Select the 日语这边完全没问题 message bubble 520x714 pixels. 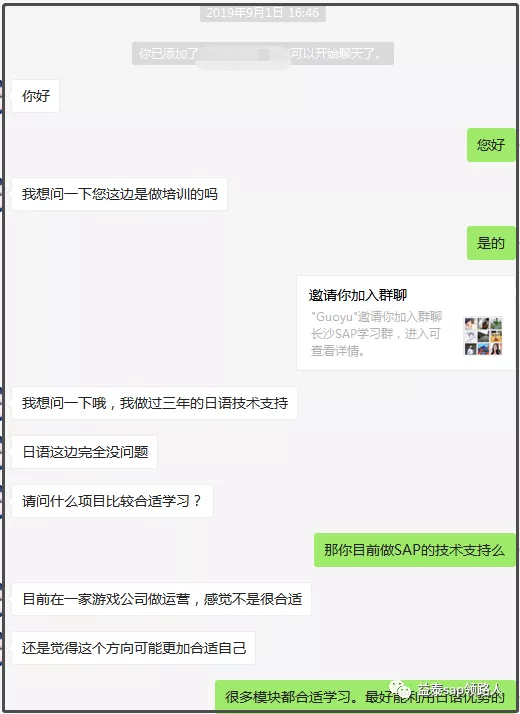coord(85,452)
